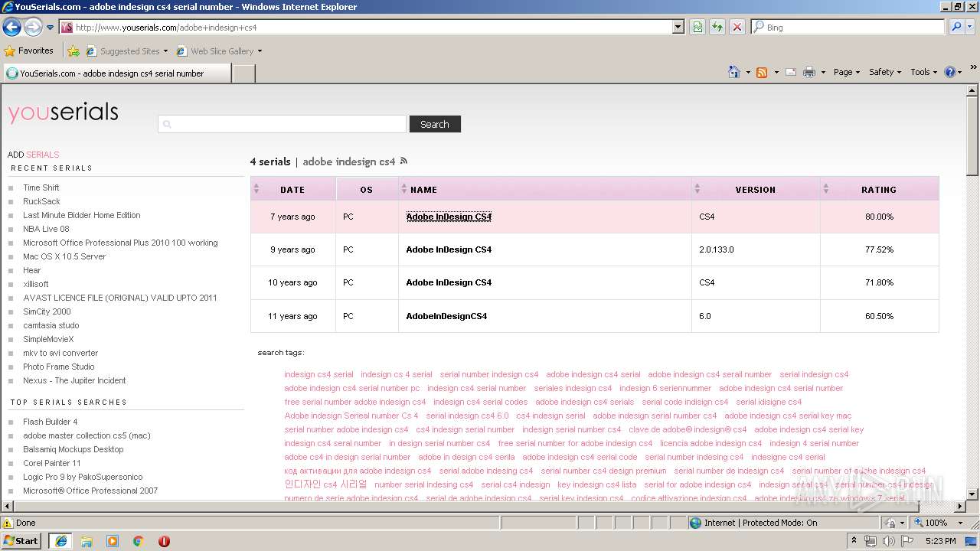Click the Bing search input box
This screenshot has height=551, width=980.
click(848, 27)
